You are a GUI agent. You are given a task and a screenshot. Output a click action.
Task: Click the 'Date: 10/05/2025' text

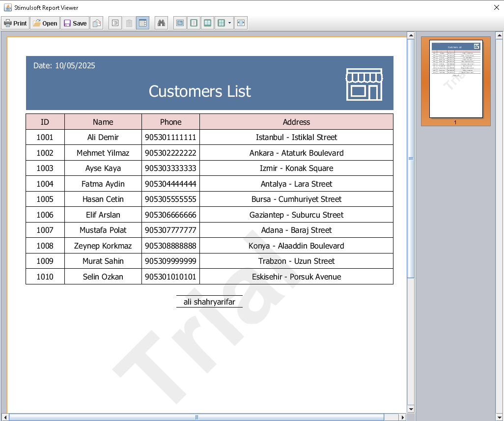(x=64, y=65)
